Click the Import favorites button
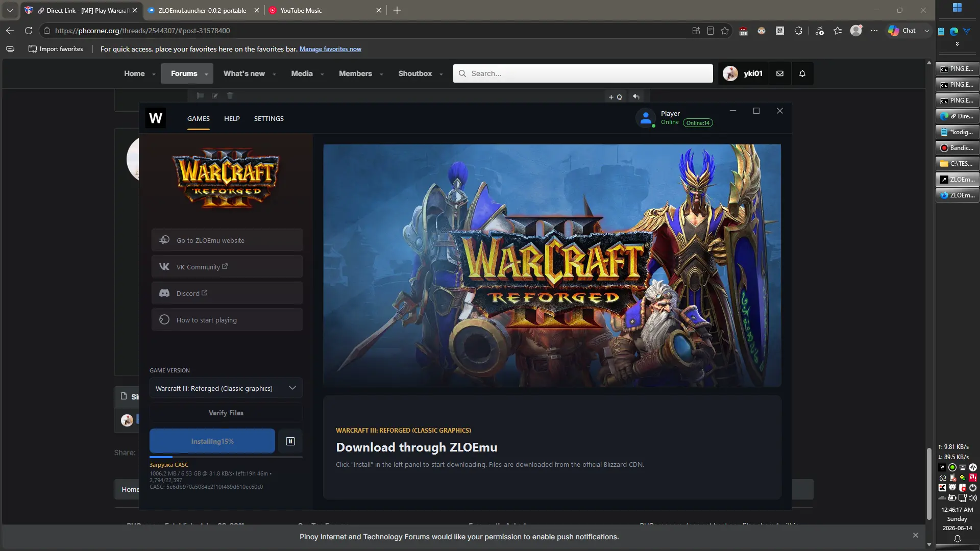 (56, 49)
